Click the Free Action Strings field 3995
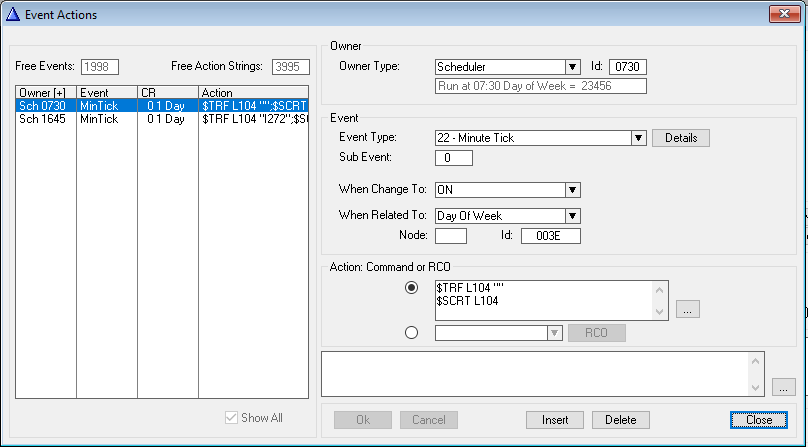Image resolution: width=808 pixels, height=447 pixels. [x=291, y=67]
